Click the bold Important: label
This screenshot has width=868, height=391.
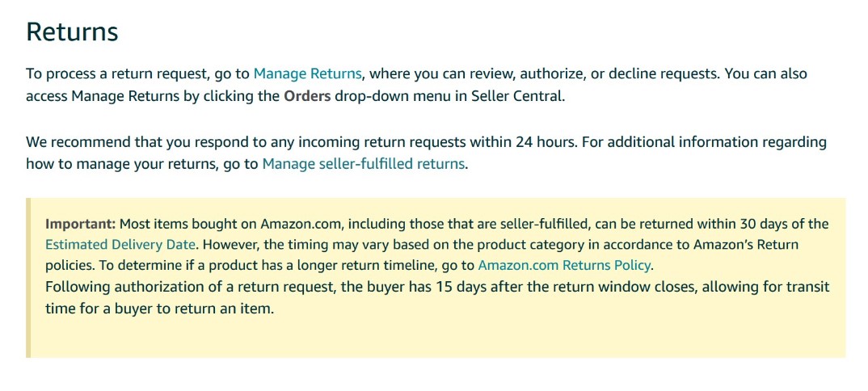80,224
